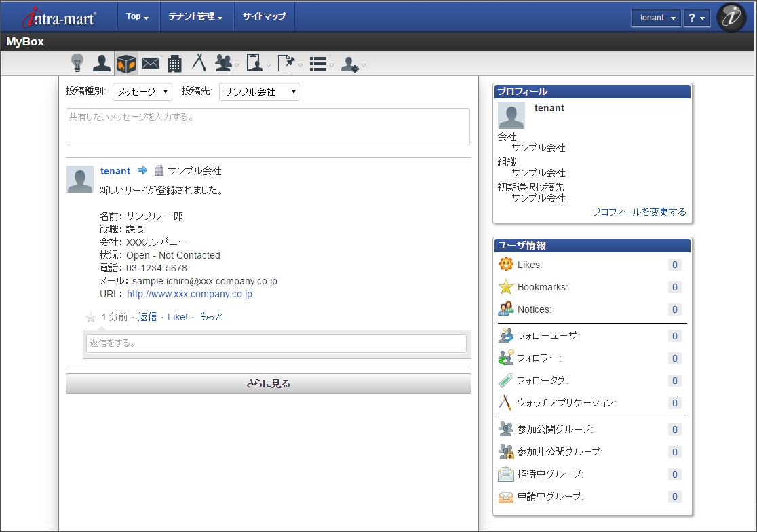Click the Notices people icon
The height and width of the screenshot is (532, 757).
(506, 309)
